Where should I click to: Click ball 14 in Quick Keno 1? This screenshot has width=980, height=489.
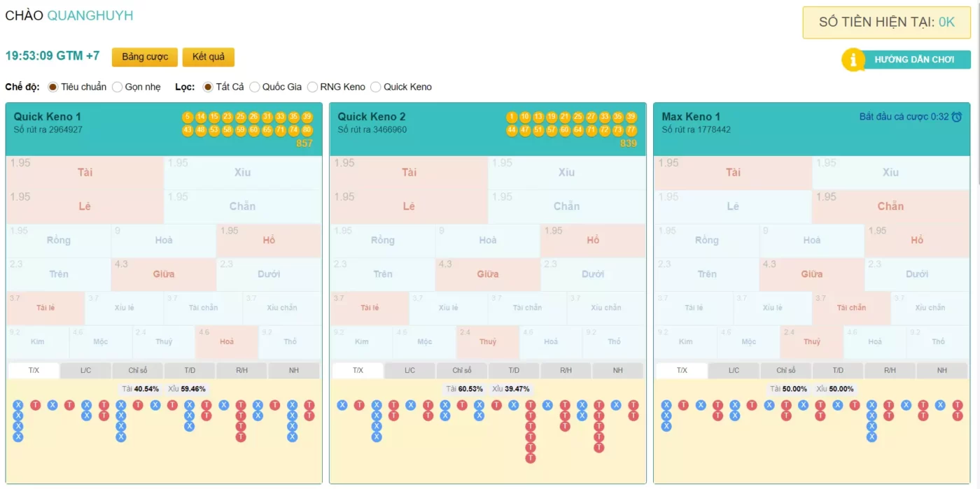[201, 117]
